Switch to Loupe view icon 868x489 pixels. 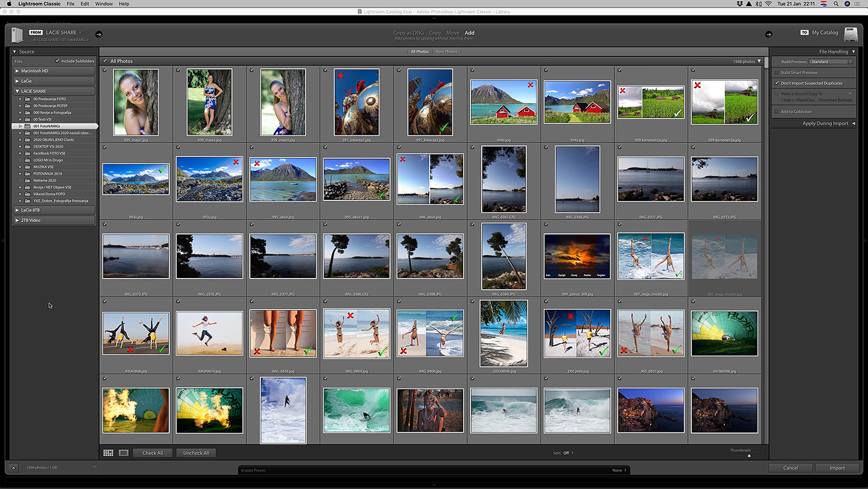point(123,453)
